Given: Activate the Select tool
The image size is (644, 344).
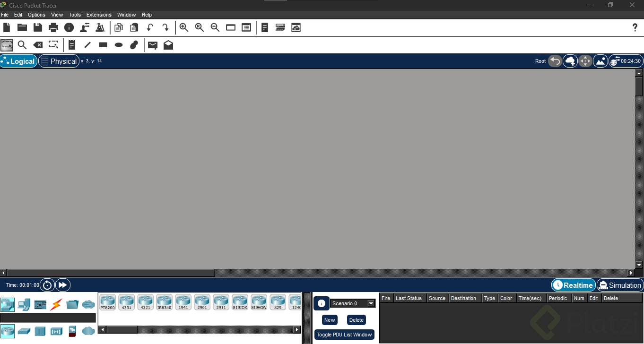Looking at the screenshot, I should click(7, 45).
